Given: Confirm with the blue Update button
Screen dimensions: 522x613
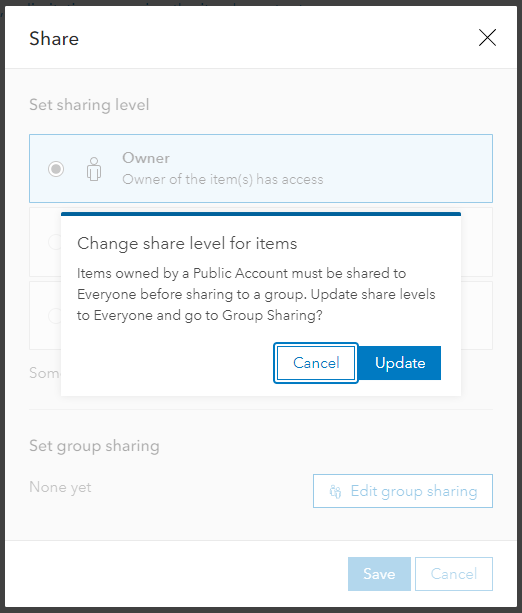Looking at the screenshot, I should point(400,363).
